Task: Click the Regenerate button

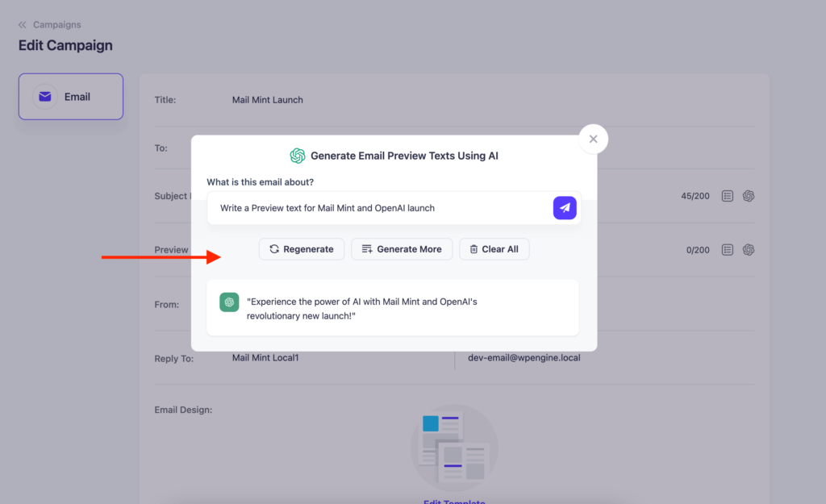Action: [302, 249]
